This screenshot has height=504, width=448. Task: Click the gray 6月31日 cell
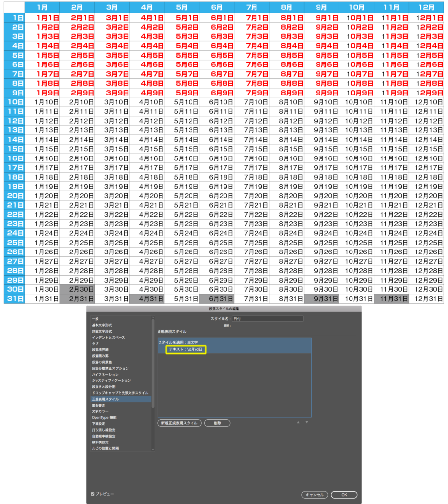point(217,299)
